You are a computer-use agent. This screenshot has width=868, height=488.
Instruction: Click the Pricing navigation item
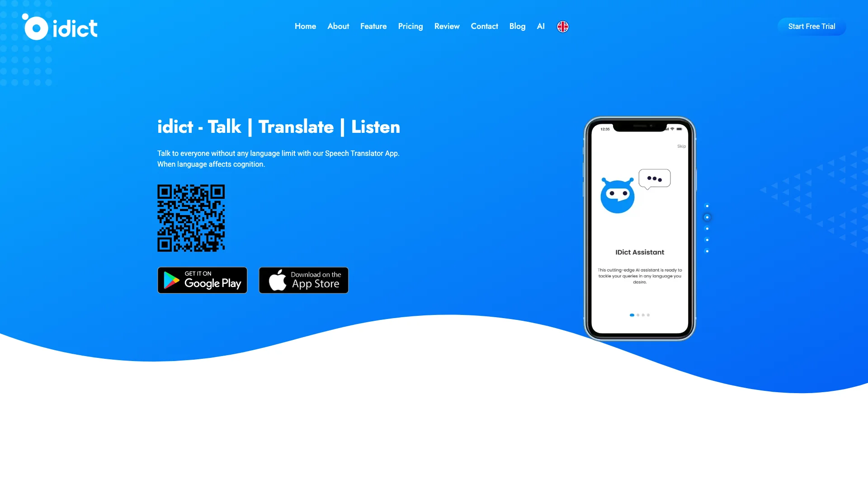[x=410, y=26]
